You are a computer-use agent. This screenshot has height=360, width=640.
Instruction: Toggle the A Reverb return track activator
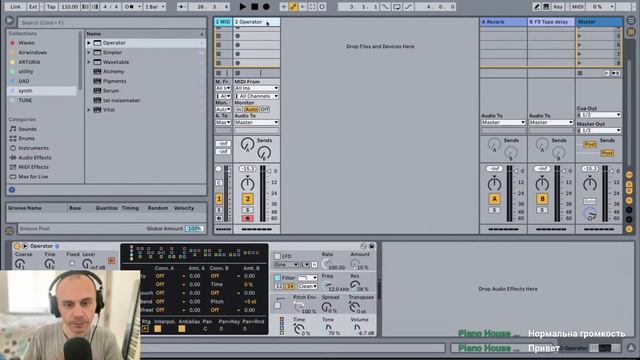pos(494,199)
